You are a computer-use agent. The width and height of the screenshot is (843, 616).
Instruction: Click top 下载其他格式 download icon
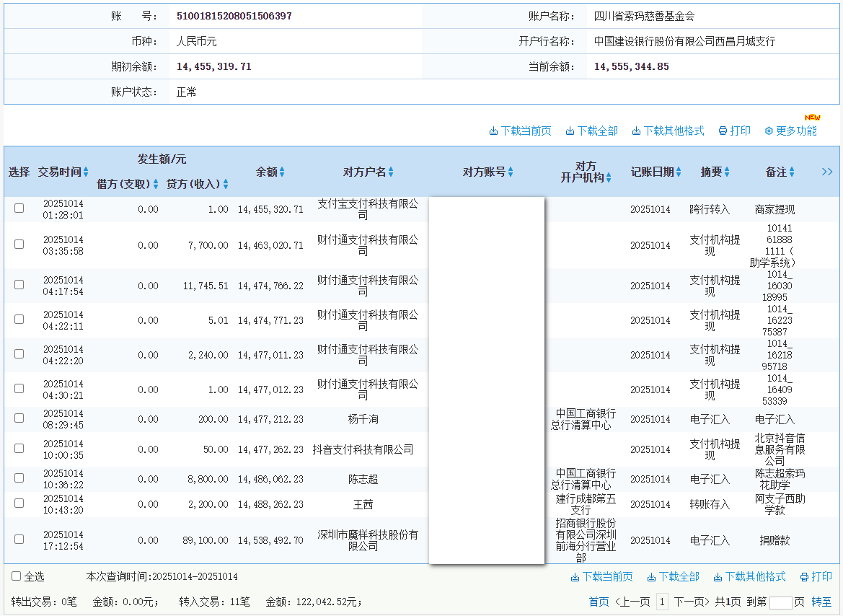pos(636,131)
